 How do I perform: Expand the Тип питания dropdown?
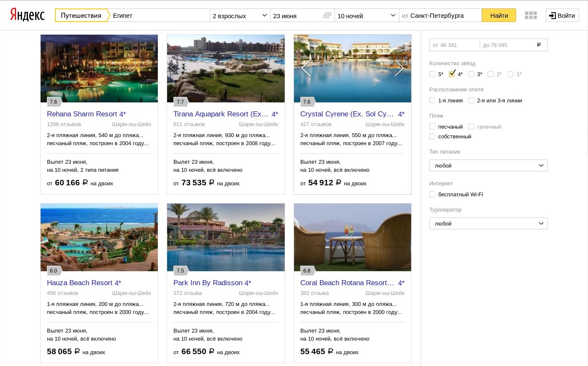coord(489,165)
